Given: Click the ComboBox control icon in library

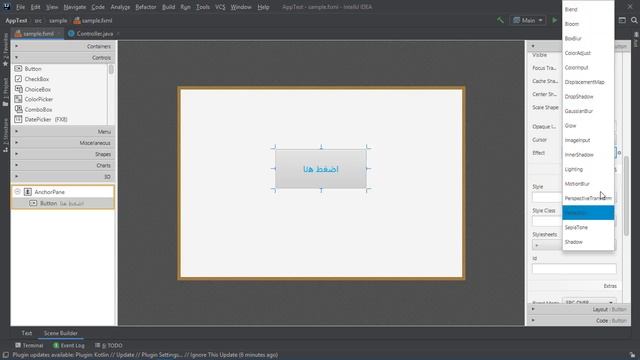Looking at the screenshot, I should (x=18, y=109).
